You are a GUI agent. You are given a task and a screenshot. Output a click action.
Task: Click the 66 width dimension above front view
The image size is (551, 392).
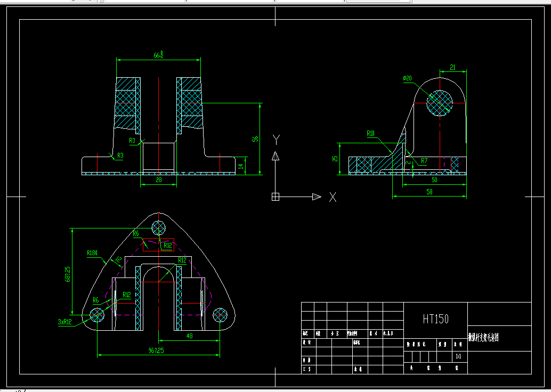pos(158,55)
